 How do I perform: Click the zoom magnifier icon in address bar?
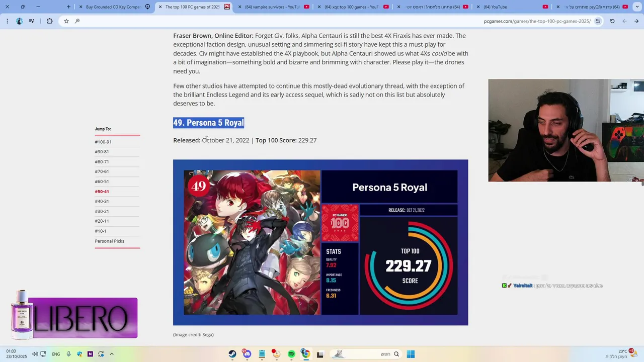click(x=77, y=21)
